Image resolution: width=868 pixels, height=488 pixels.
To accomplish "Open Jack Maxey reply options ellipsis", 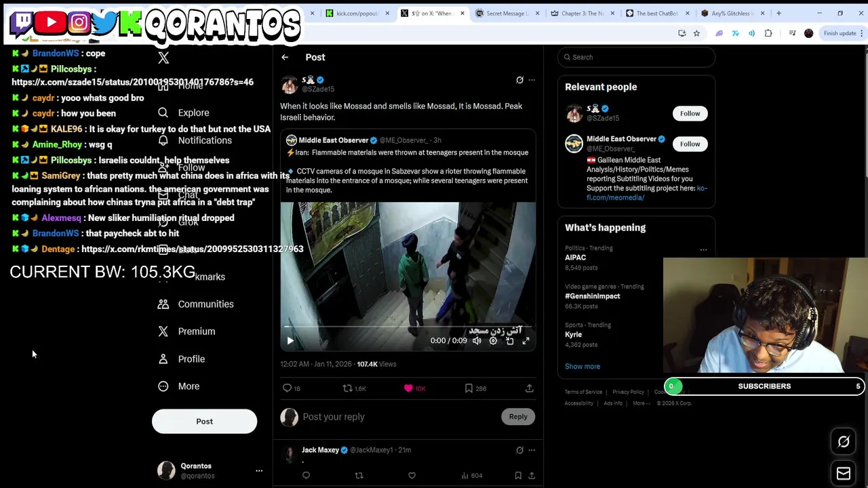I will click(532, 450).
